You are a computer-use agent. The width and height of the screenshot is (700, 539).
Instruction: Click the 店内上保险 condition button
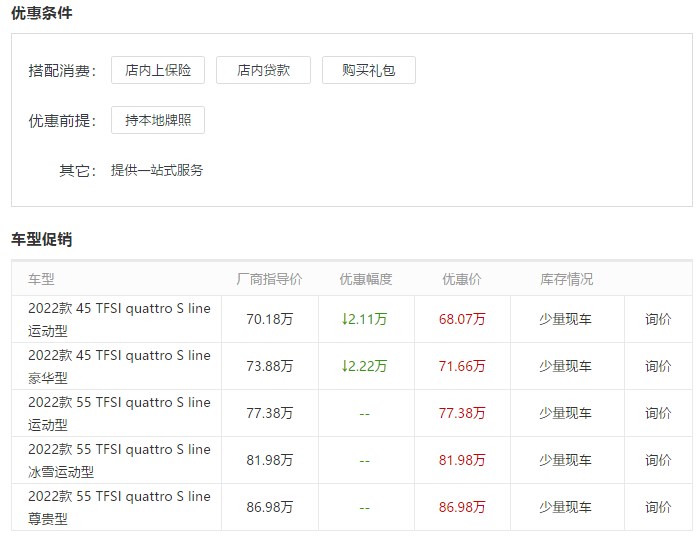(x=158, y=70)
